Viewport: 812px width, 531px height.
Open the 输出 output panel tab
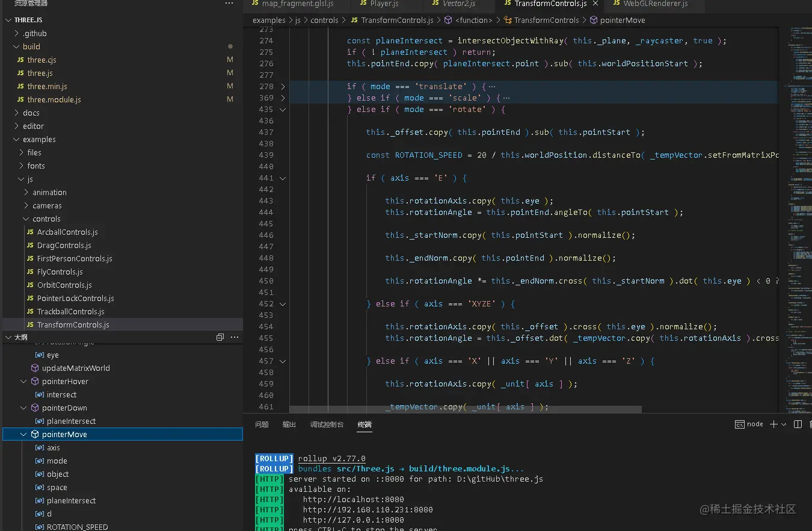[x=289, y=424]
